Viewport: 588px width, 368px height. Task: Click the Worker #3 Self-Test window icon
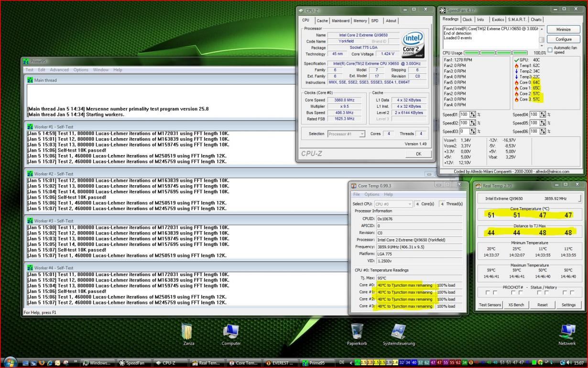(30, 221)
